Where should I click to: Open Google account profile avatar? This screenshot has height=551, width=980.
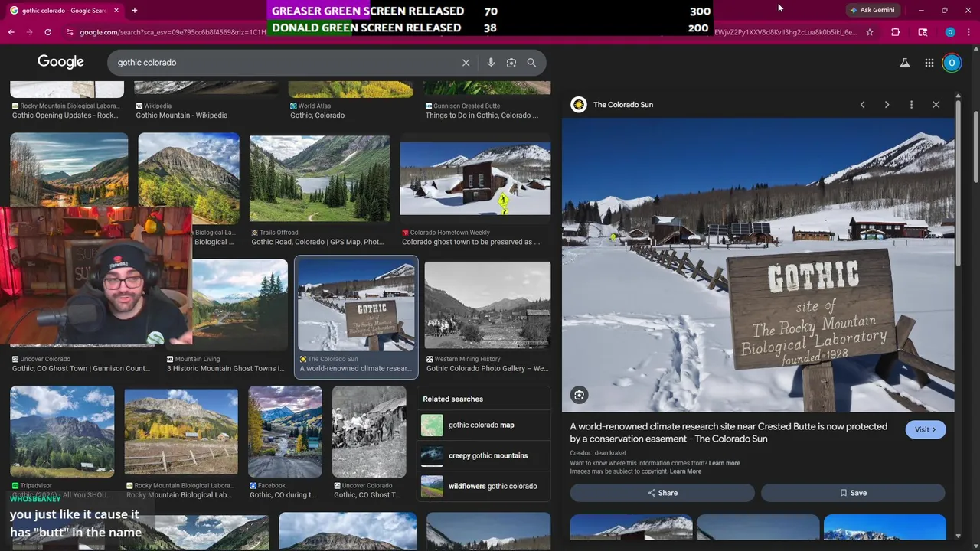click(952, 63)
